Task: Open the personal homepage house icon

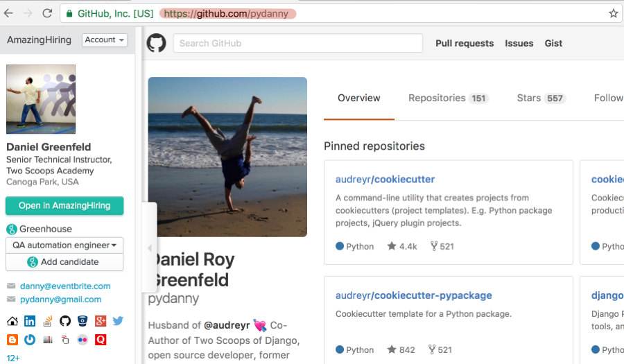Action: click(12, 321)
